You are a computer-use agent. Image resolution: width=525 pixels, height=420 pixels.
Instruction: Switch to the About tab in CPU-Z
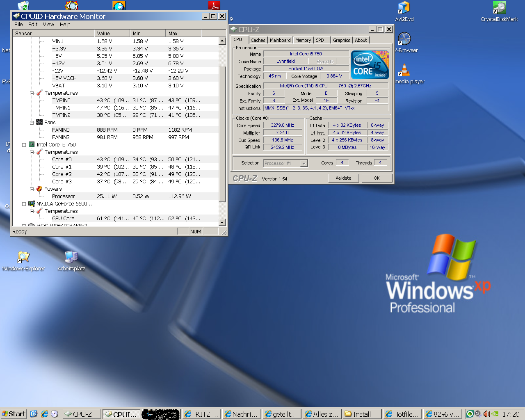(x=361, y=40)
